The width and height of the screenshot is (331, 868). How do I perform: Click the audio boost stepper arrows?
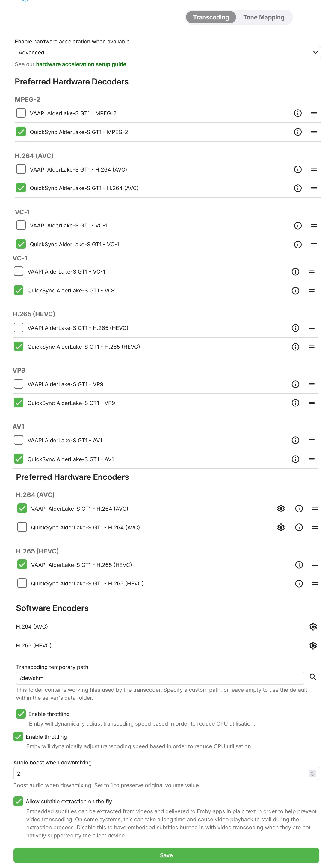pos(312,774)
